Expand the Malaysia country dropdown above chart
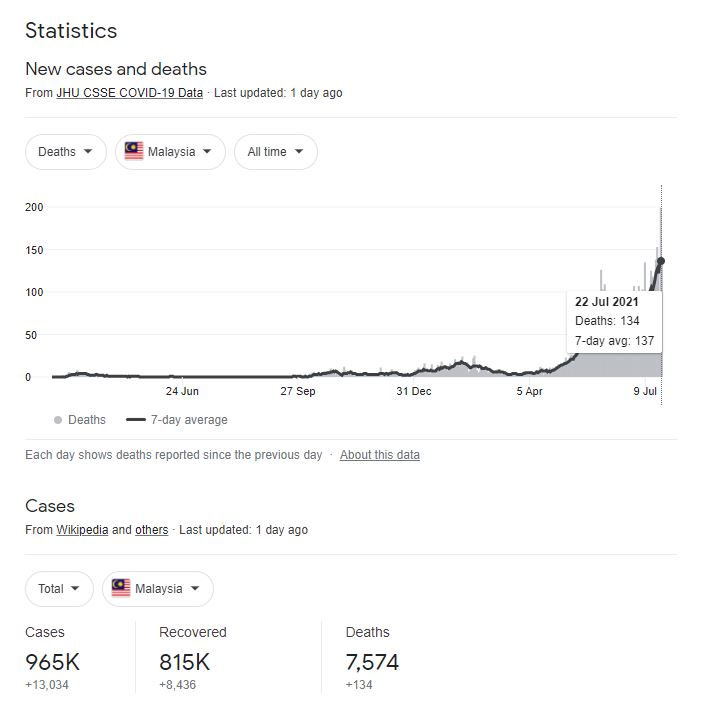The height and width of the screenshot is (720, 708). (170, 152)
